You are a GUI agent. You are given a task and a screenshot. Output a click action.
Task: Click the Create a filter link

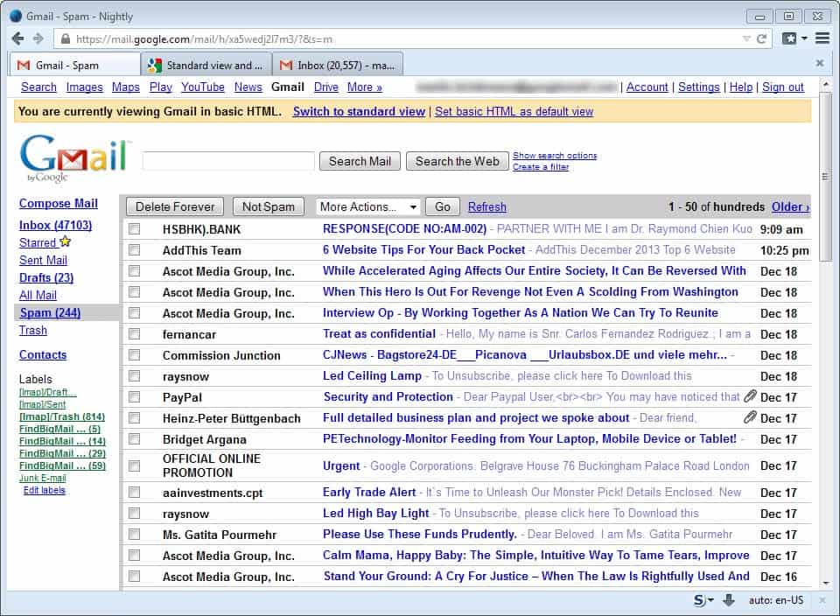(541, 166)
